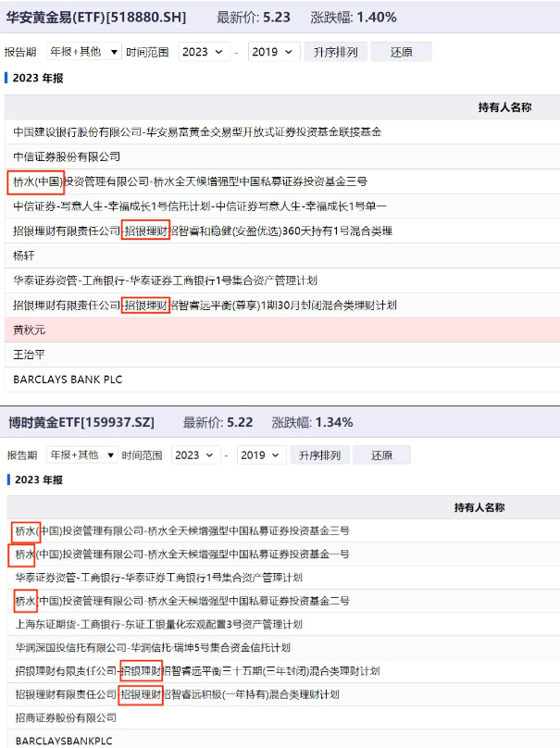Open 2019 end year dropdown in 华安黄金易 panel

(x=273, y=52)
